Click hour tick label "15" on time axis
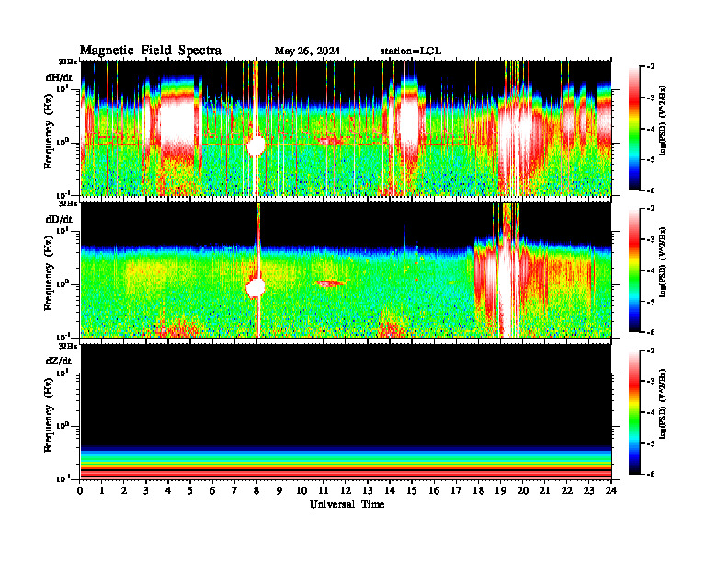This screenshot has width=728, height=563. click(412, 491)
